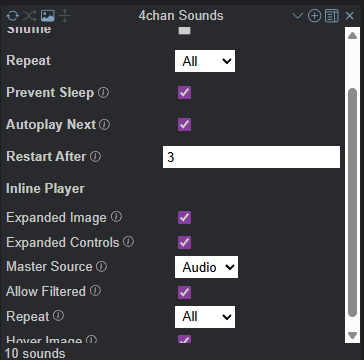364x360 pixels.
Task: Open the playlist view icon
Action: pos(332,16)
